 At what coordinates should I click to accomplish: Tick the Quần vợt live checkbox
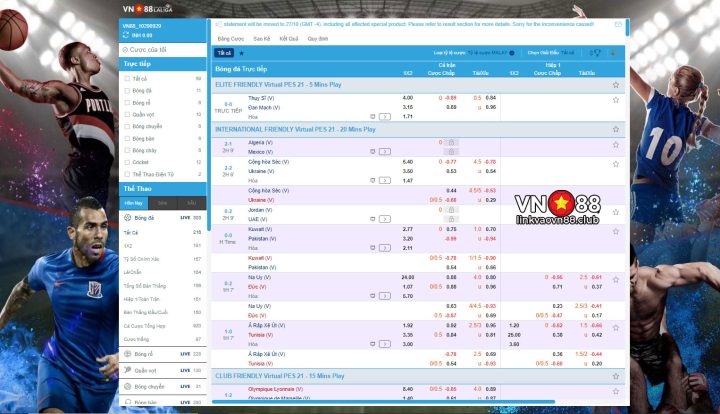(127, 114)
